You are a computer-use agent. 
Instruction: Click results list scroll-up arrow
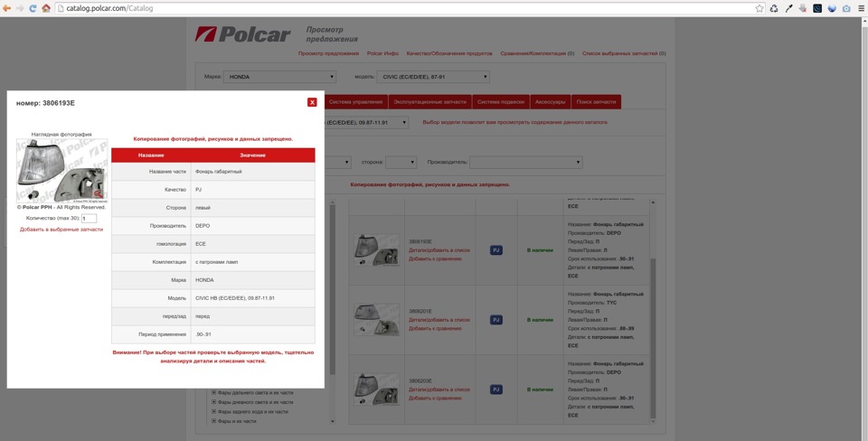click(653, 202)
